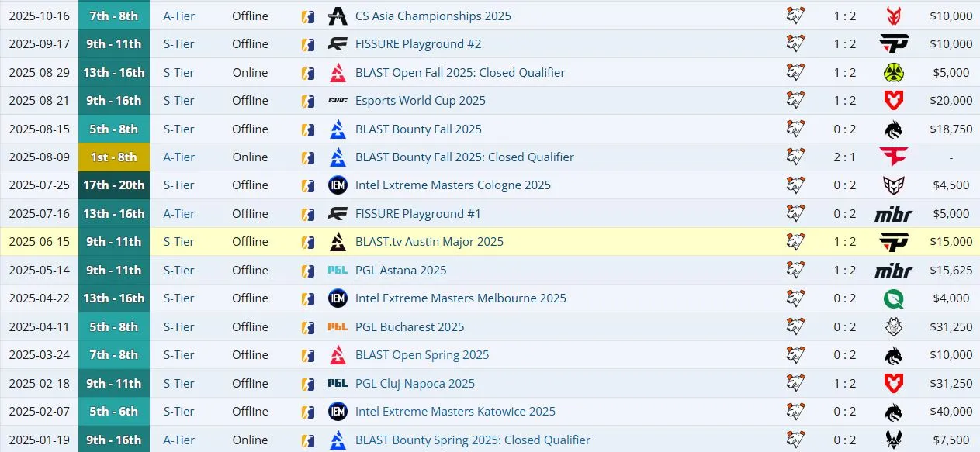Click the IEM logo beside Cologne 2025
Screen dimensions: 980x452
[338, 185]
